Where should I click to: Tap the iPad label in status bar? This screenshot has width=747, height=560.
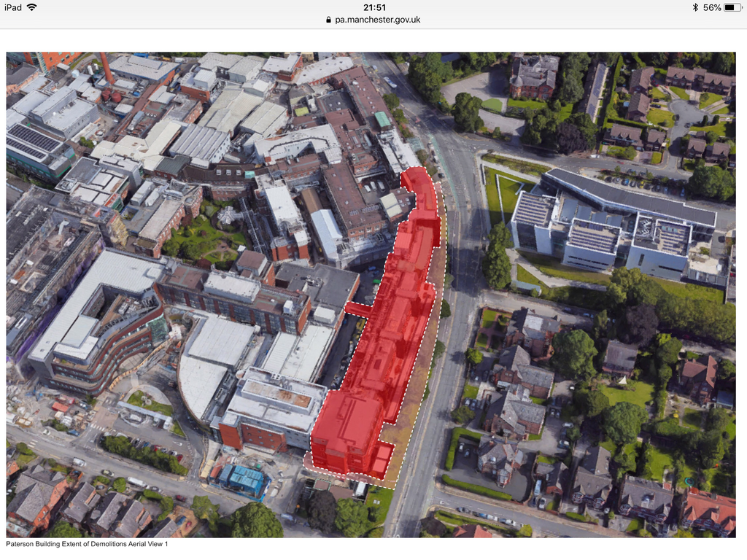point(13,7)
